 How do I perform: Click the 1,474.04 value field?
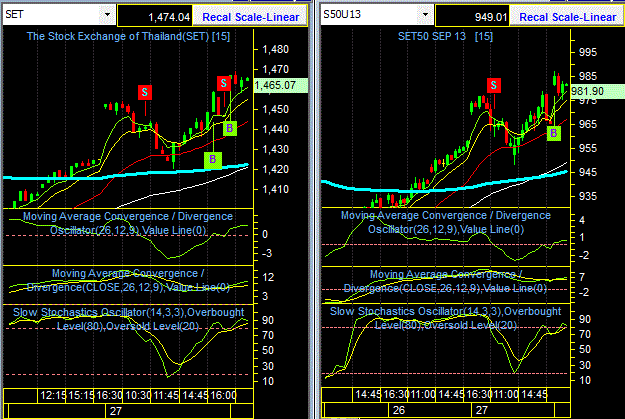(x=155, y=17)
